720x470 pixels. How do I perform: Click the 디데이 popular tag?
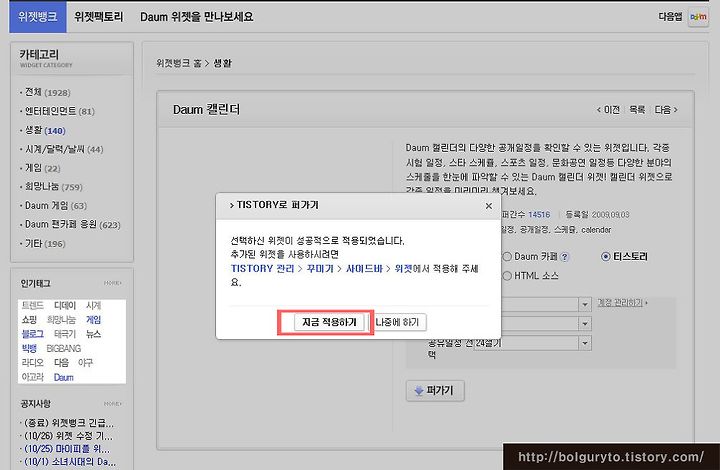(x=65, y=306)
